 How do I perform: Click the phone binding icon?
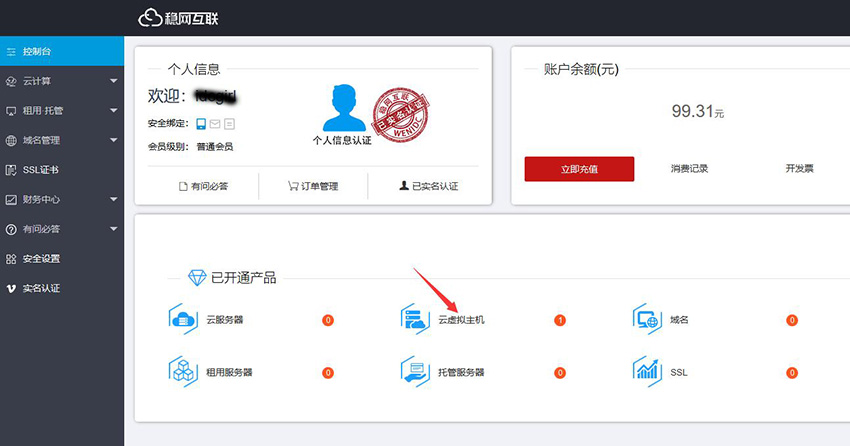click(x=201, y=124)
